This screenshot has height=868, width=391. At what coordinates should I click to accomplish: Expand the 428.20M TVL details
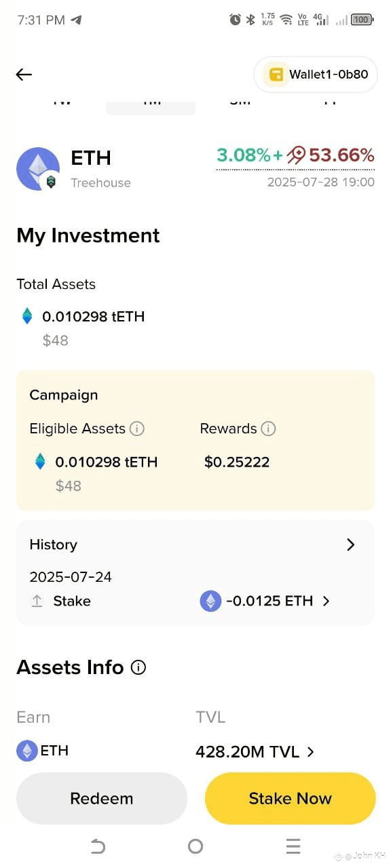(255, 751)
